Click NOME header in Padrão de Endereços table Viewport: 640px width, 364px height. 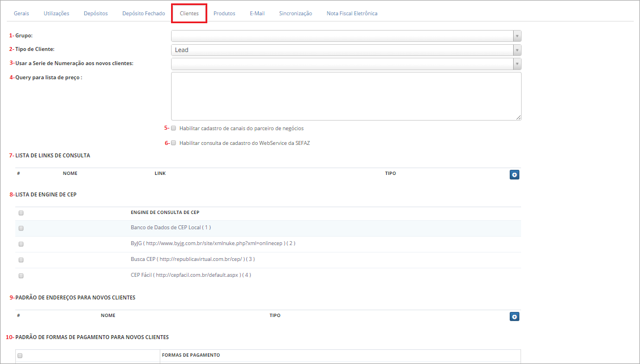[108, 315]
